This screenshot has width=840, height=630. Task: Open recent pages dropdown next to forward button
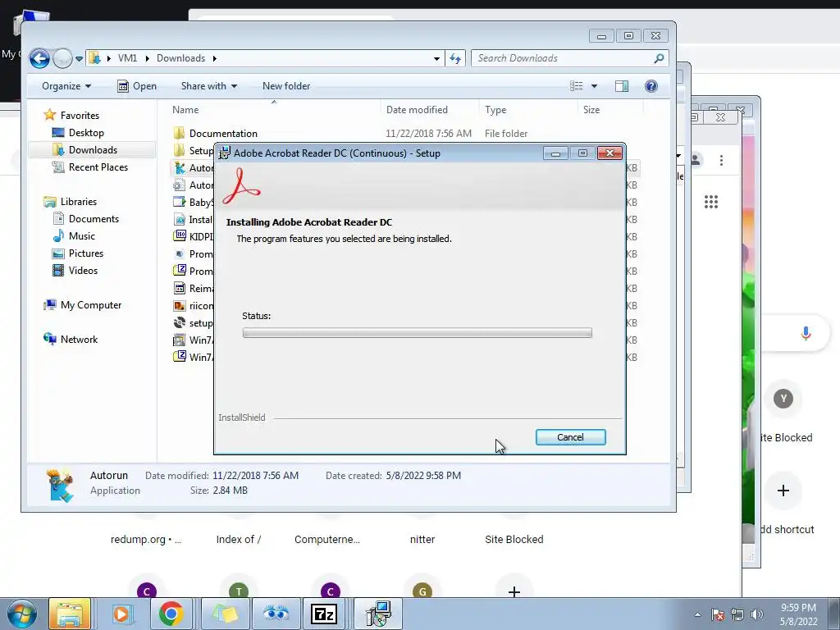point(80,58)
